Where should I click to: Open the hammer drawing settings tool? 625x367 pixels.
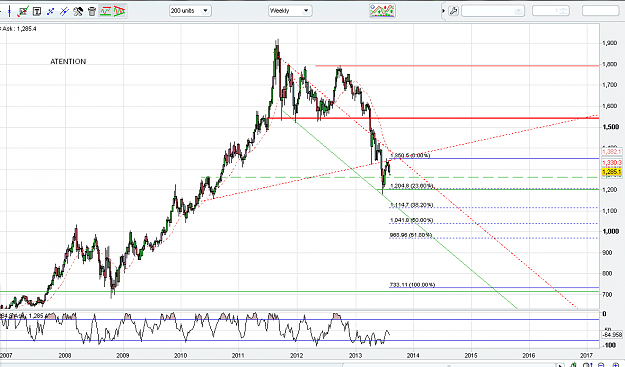coord(78,11)
